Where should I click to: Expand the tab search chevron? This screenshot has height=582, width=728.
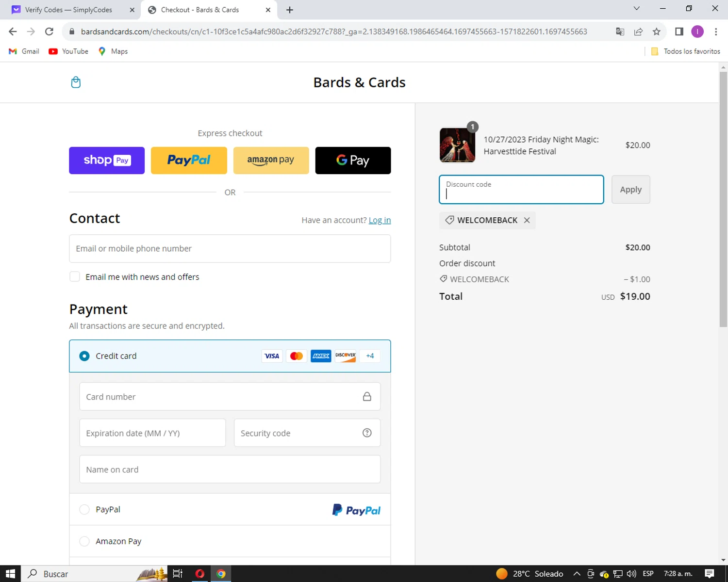coord(636,9)
